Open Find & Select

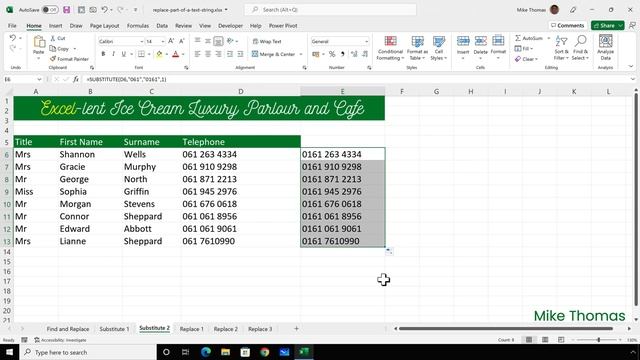(580, 48)
